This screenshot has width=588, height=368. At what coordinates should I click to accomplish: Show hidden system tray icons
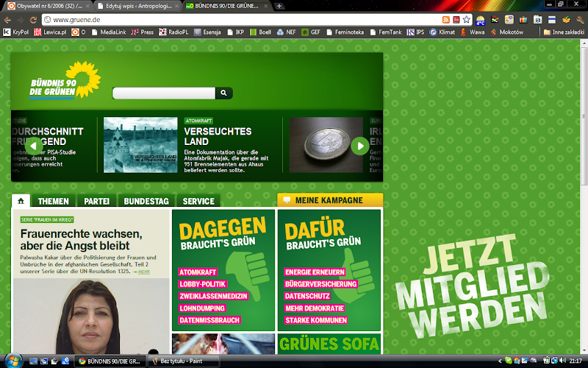click(x=500, y=361)
